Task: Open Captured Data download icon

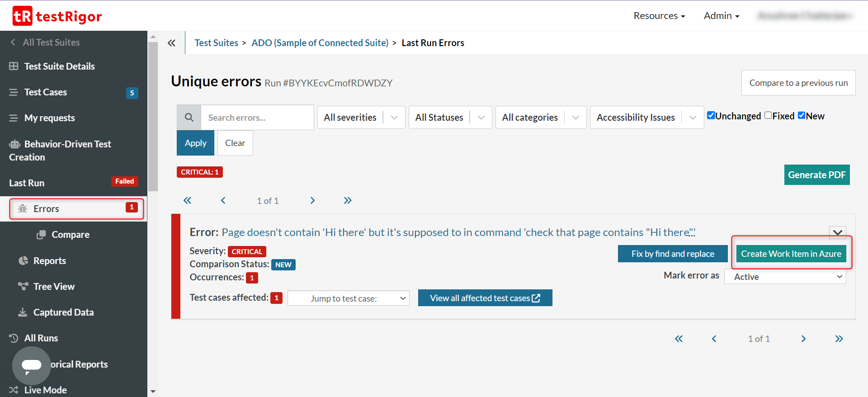Action: (23, 312)
